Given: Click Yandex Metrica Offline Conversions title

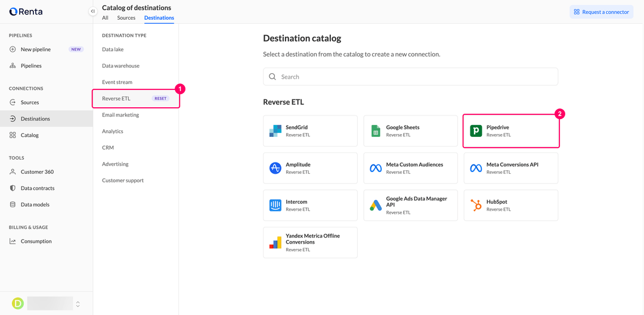Looking at the screenshot, I should (x=313, y=239).
